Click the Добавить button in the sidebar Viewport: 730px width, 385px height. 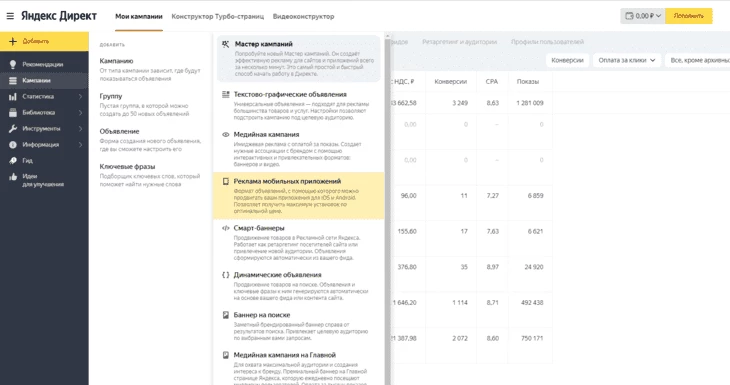tap(44, 41)
